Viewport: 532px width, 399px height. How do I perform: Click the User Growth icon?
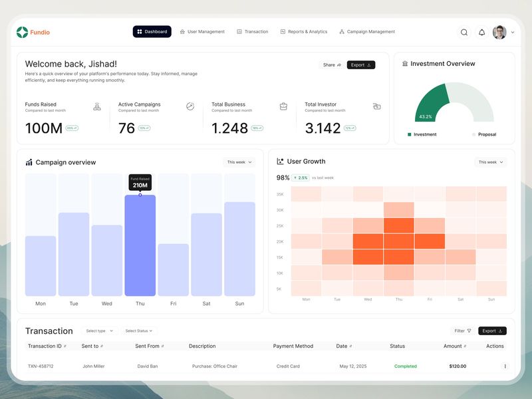pyautogui.click(x=280, y=161)
